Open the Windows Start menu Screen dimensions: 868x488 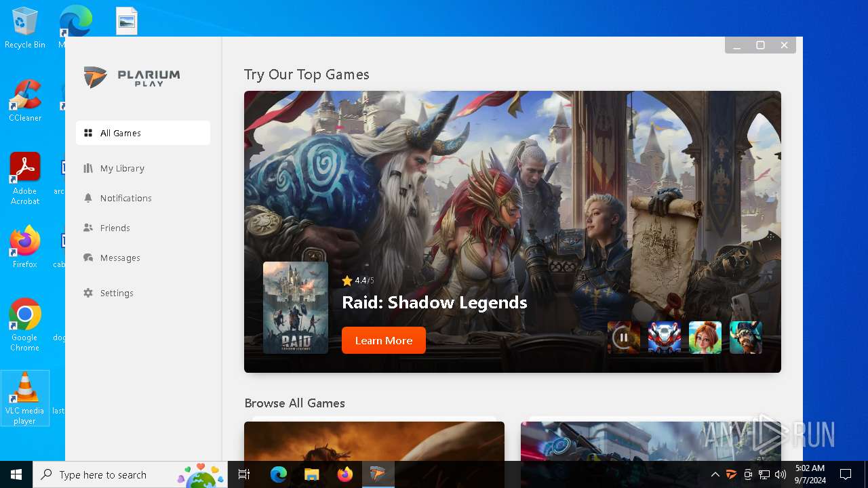pyautogui.click(x=16, y=474)
